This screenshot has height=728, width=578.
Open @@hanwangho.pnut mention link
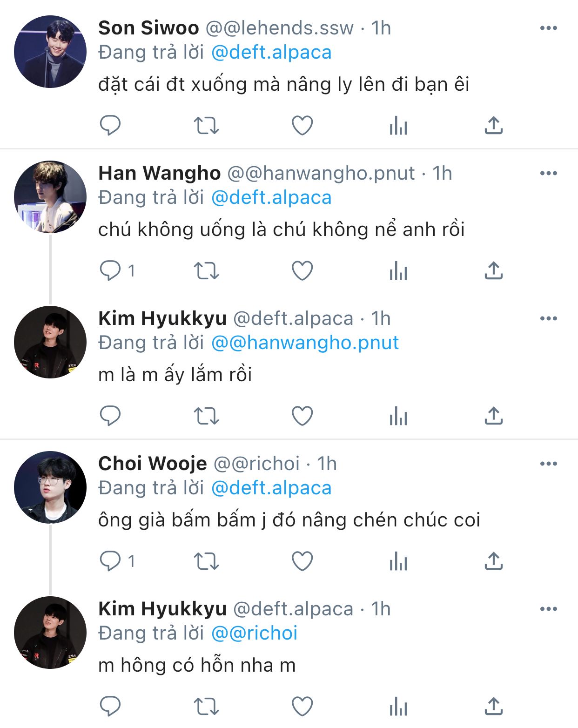point(305,343)
